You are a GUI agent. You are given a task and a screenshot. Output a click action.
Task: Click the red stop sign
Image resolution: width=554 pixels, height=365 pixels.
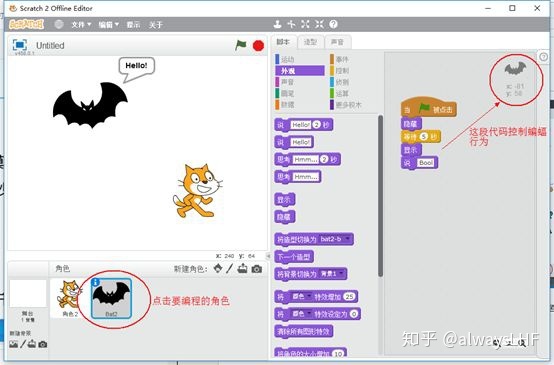click(x=258, y=46)
